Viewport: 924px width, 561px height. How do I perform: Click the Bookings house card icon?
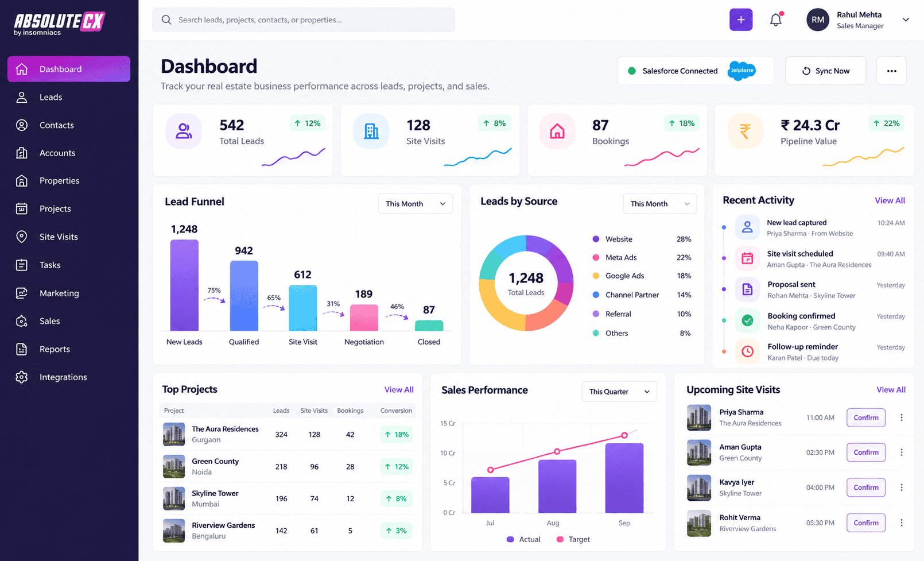(557, 131)
